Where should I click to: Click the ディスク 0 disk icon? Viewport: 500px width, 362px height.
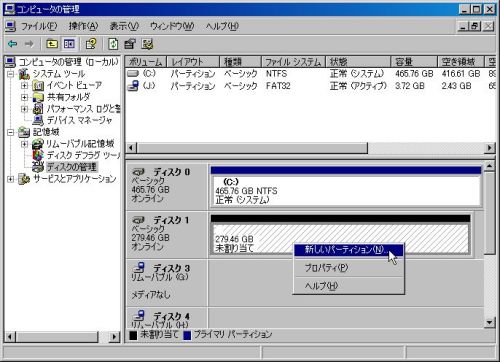pos(138,172)
